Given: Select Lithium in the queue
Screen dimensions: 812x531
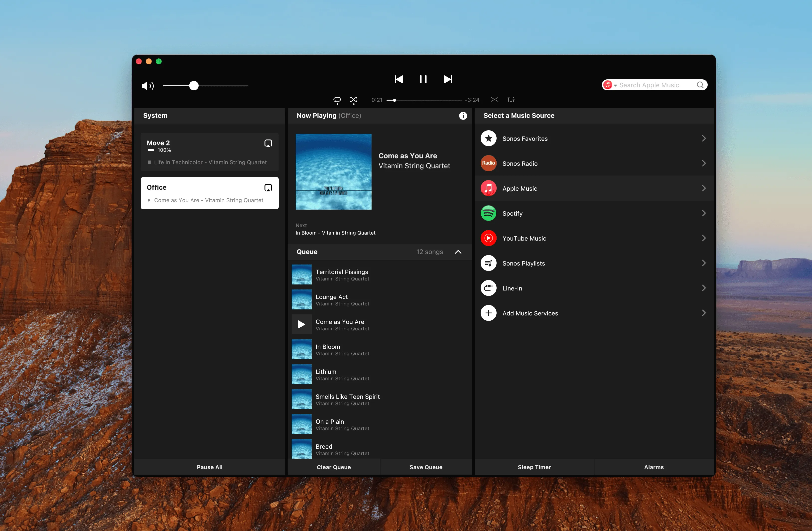Looking at the screenshot, I should tap(380, 374).
